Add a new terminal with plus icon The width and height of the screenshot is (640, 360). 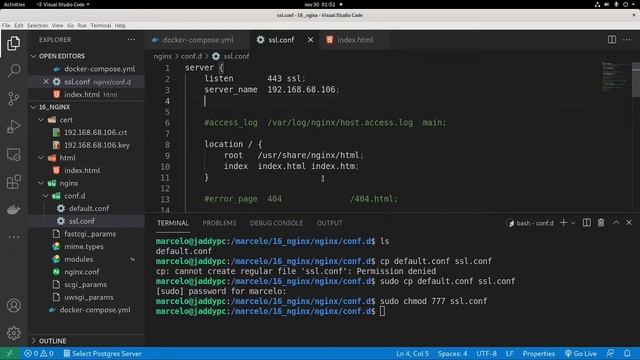point(563,222)
